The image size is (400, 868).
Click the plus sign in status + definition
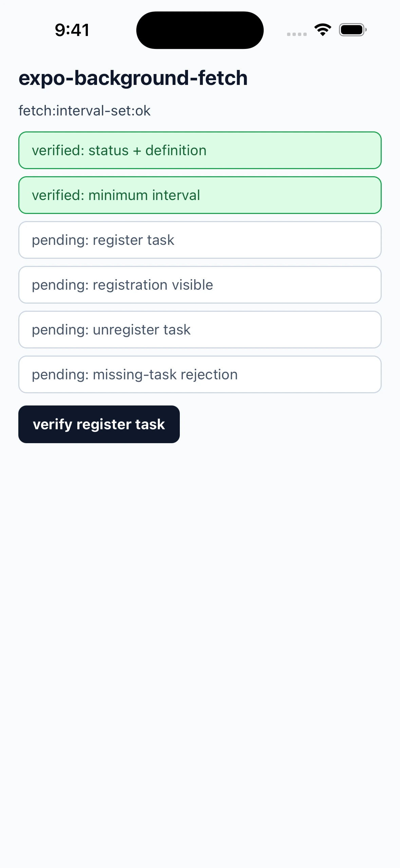(137, 151)
